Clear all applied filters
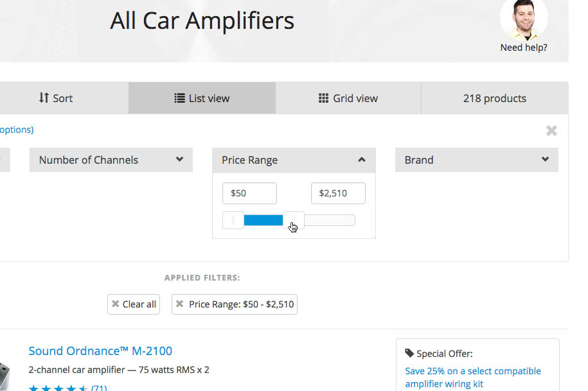The height and width of the screenshot is (391, 588). click(x=134, y=304)
